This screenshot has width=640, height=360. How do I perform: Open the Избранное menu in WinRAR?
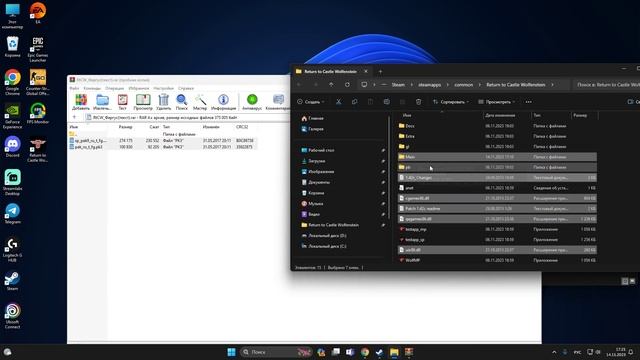(139, 88)
